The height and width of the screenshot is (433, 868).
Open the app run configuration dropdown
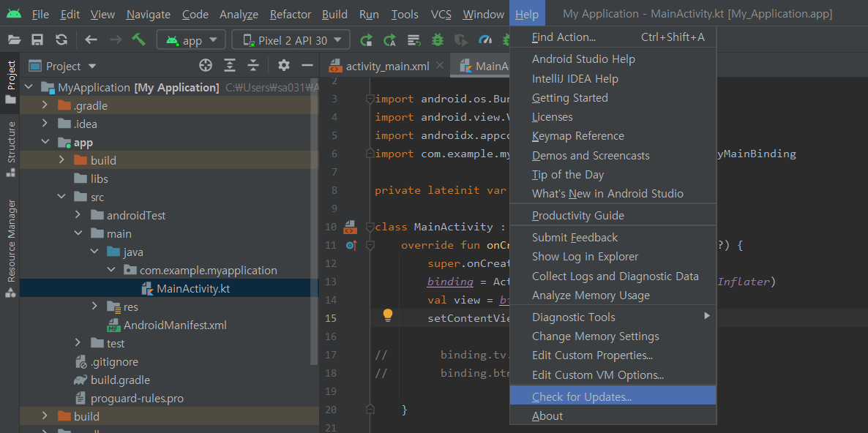pos(191,40)
